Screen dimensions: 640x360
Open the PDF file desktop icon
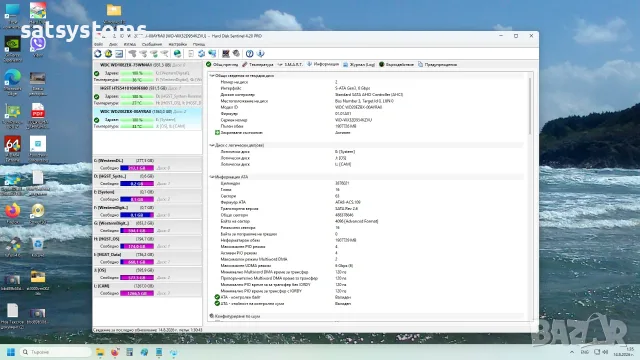(38, 116)
